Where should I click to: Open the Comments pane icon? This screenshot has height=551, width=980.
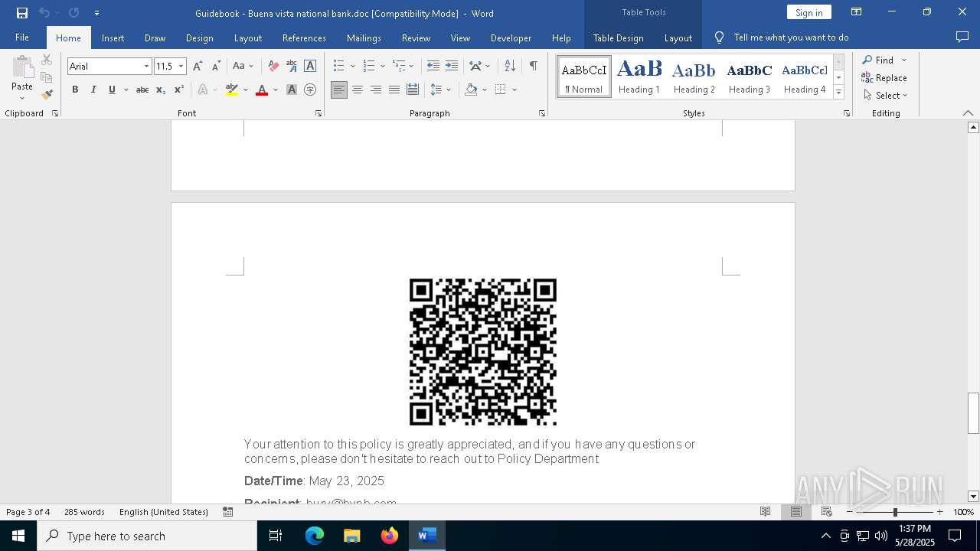962,37
